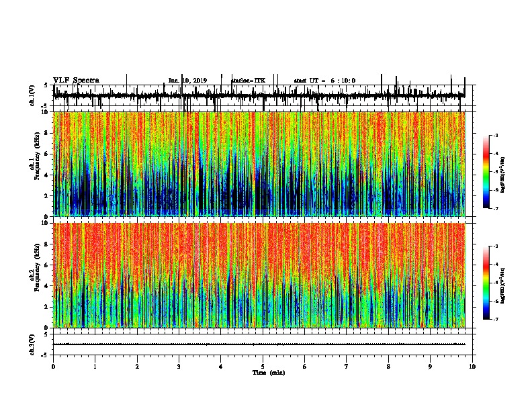Click the ch.1 spectrogram color scale bar
532x411 pixels.
pos(486,172)
